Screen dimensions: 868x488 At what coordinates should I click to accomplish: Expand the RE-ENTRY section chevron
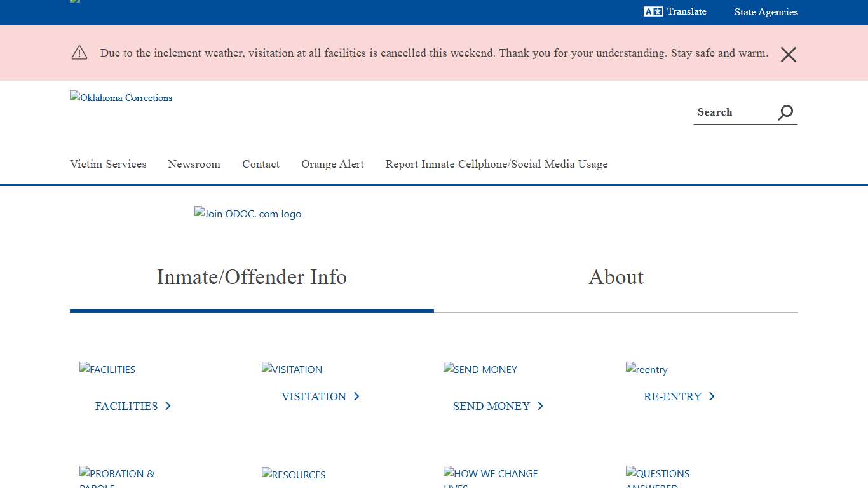[712, 396]
